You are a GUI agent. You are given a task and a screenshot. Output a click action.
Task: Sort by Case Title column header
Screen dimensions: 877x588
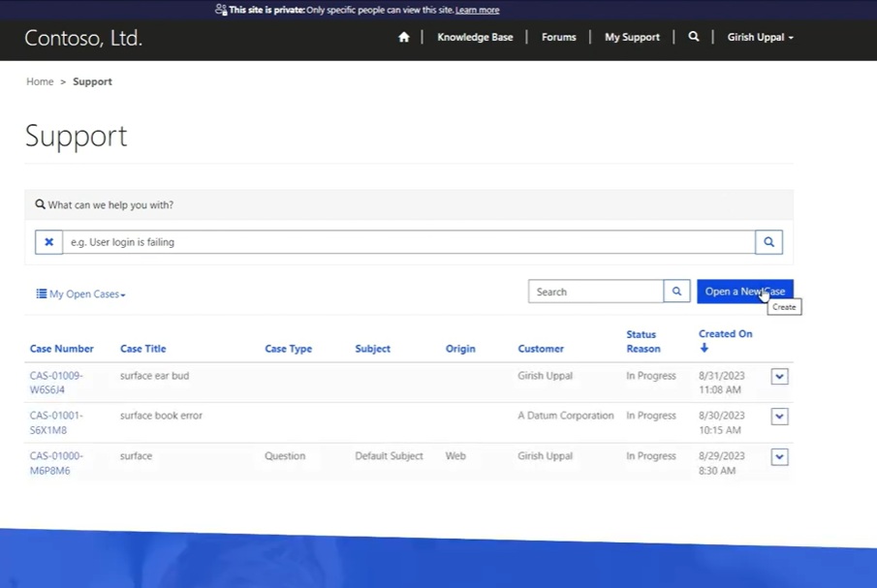pyautogui.click(x=143, y=349)
